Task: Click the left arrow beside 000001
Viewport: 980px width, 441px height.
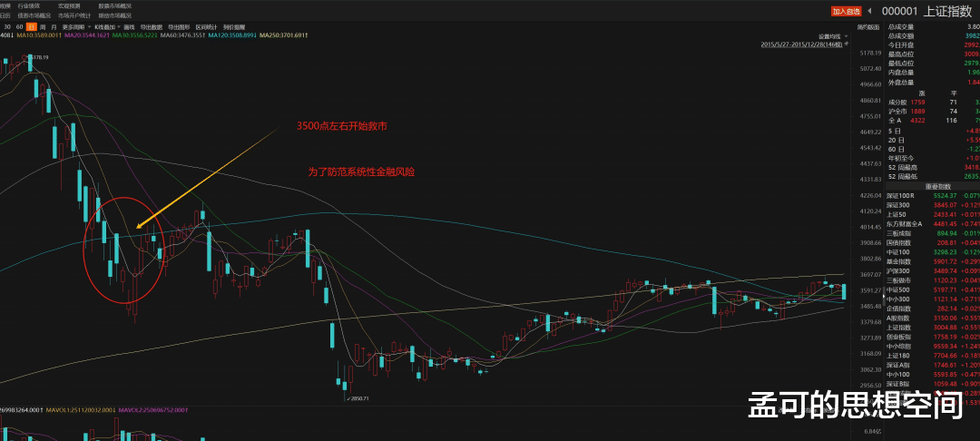Action: click(868, 11)
